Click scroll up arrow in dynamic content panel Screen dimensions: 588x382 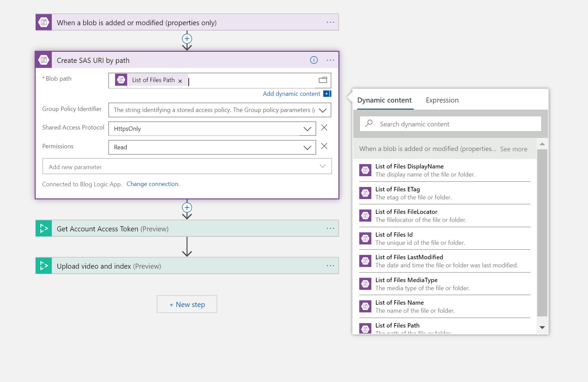pyautogui.click(x=542, y=144)
